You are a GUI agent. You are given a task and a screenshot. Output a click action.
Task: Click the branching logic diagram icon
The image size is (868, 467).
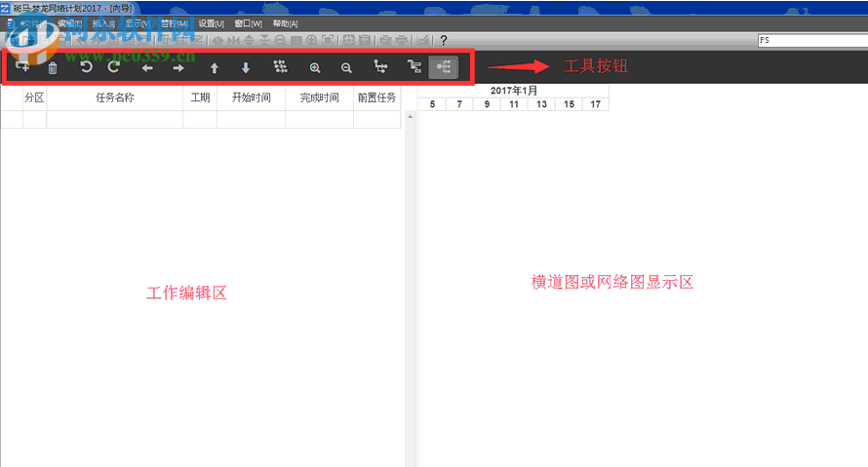click(x=380, y=67)
